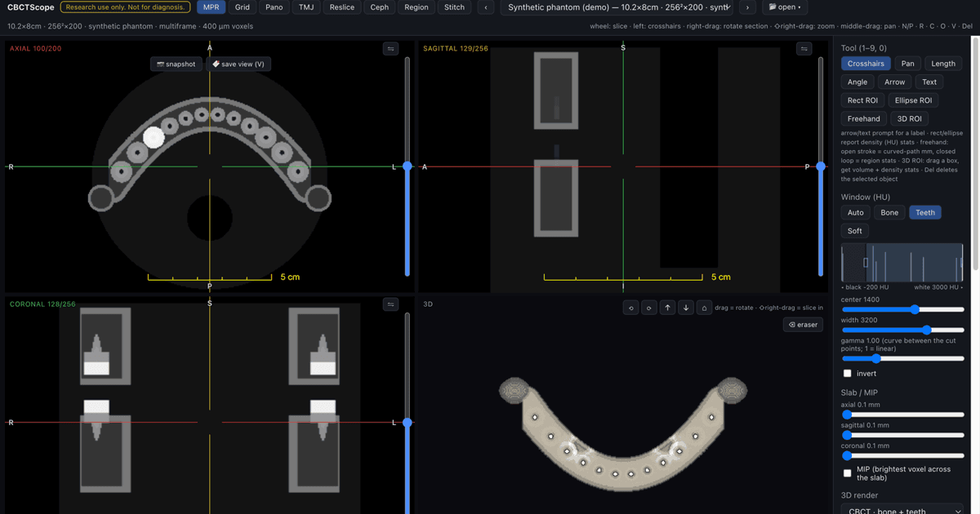Adjust the gamma slider
The width and height of the screenshot is (980, 514).
(x=903, y=358)
